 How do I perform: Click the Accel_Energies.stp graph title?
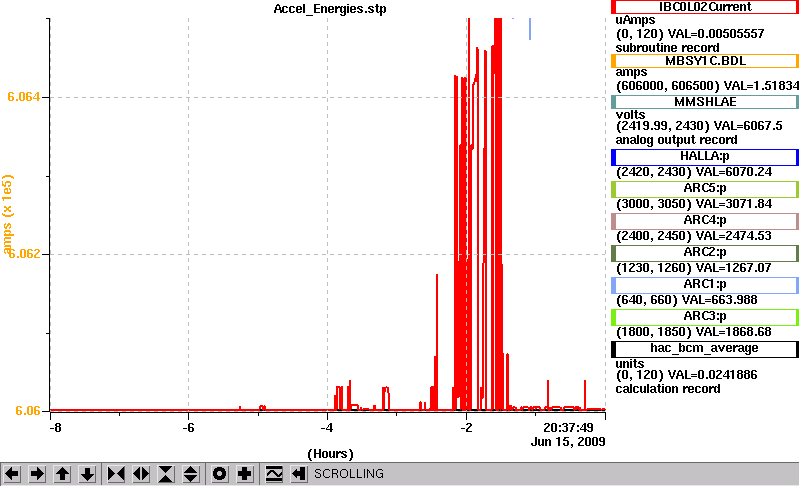pos(330,9)
